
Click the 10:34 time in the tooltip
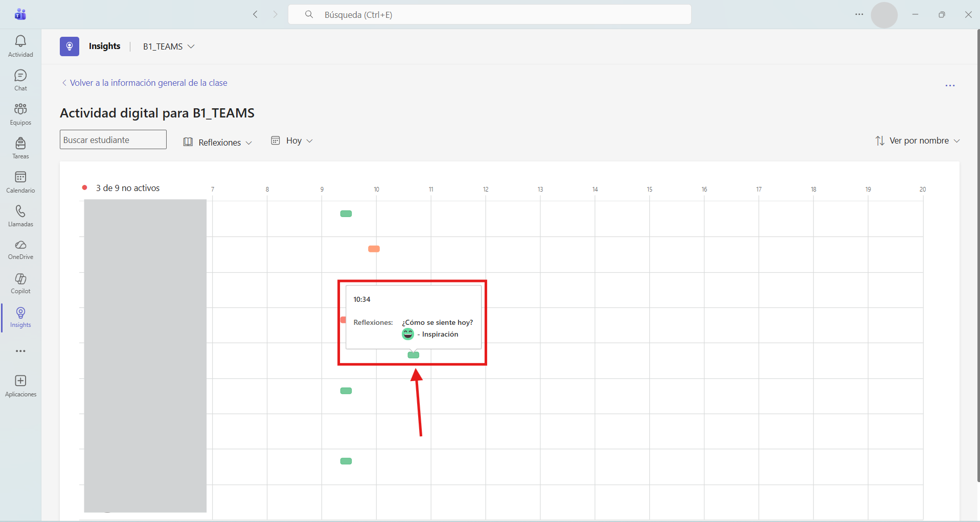click(362, 299)
